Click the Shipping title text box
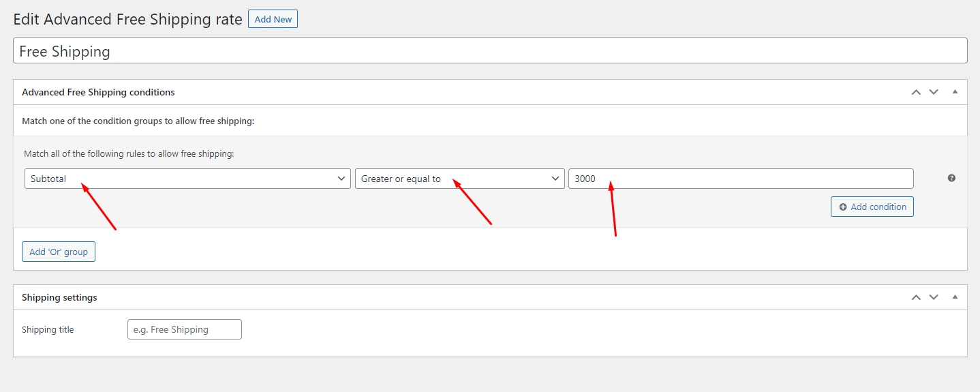 pos(184,329)
